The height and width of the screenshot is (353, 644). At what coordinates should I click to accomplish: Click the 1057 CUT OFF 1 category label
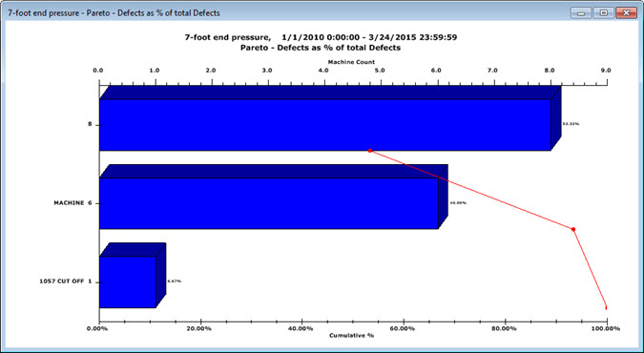point(66,281)
